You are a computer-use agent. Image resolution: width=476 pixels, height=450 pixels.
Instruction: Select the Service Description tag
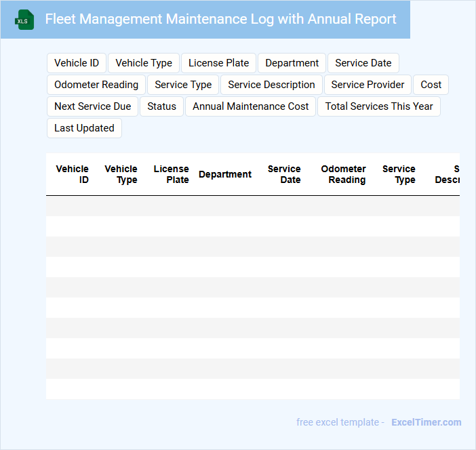pos(271,85)
